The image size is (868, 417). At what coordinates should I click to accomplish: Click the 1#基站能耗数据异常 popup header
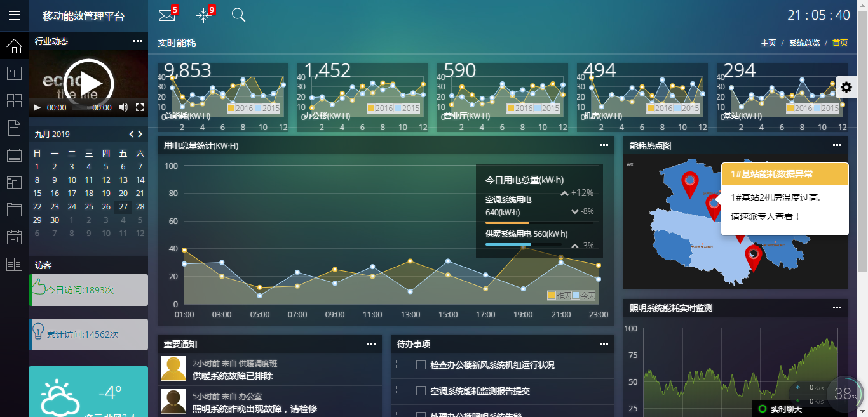click(x=785, y=174)
